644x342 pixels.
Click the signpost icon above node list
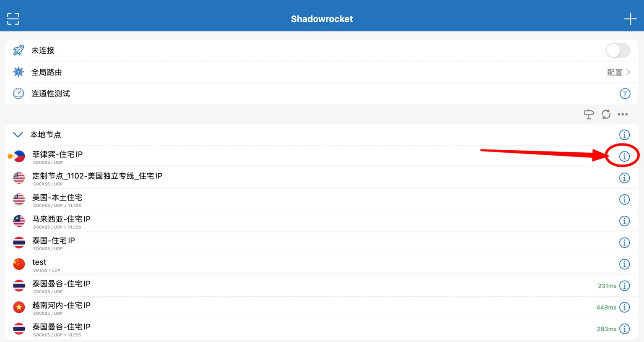pyautogui.click(x=589, y=114)
